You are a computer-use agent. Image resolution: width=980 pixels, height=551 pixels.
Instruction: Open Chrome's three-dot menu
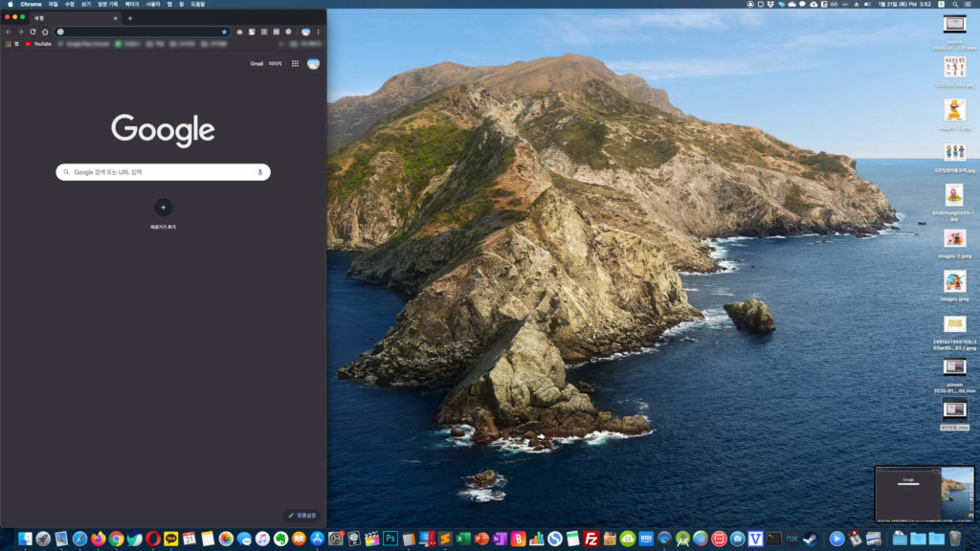318,32
